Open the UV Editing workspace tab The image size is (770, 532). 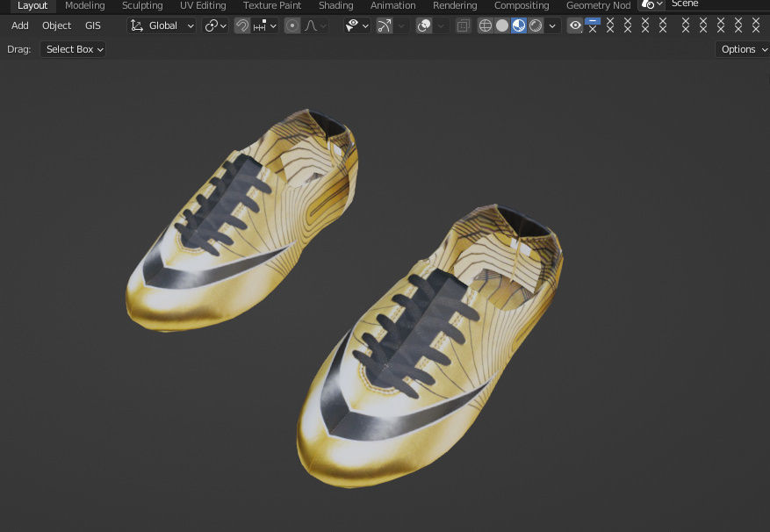tap(203, 6)
